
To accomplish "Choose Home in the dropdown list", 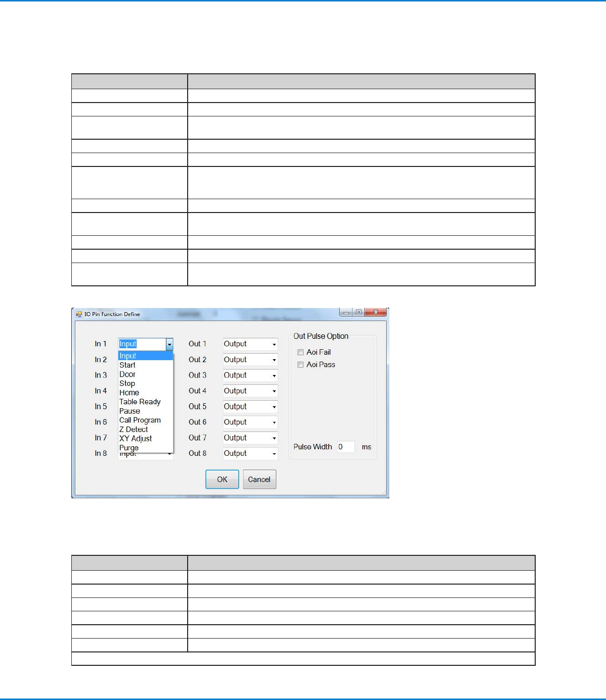I will 146,393.
